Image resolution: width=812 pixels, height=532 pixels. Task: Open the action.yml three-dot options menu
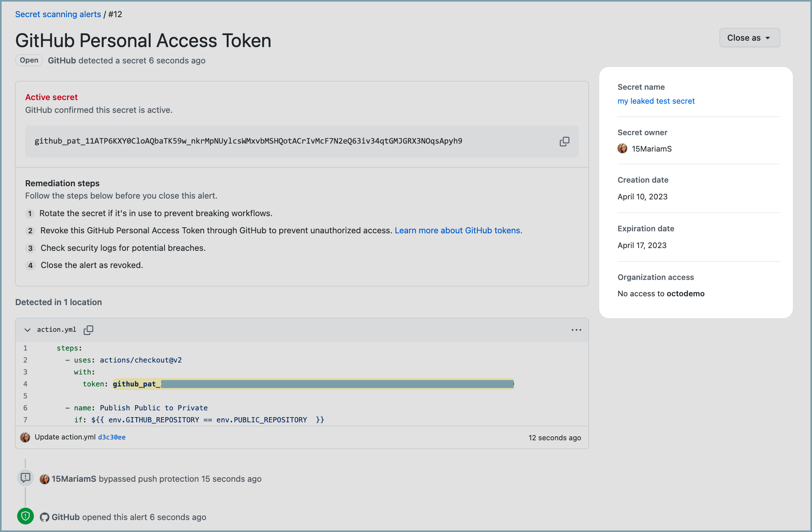click(576, 330)
